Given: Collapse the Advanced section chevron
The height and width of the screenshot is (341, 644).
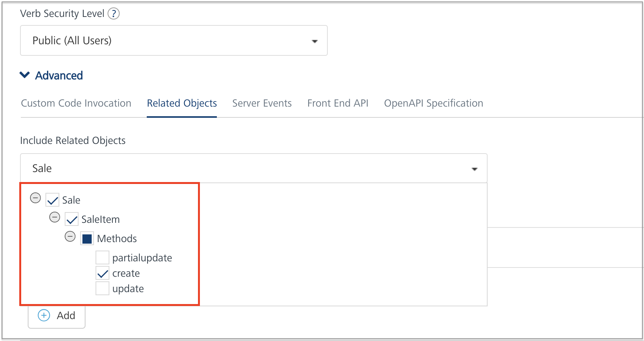Looking at the screenshot, I should click(x=25, y=75).
